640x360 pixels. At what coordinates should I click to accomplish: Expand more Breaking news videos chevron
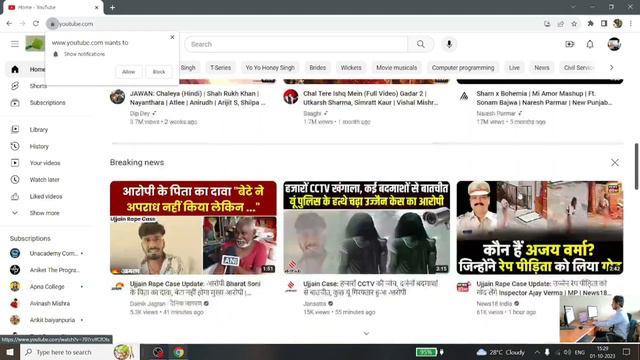[366, 333]
